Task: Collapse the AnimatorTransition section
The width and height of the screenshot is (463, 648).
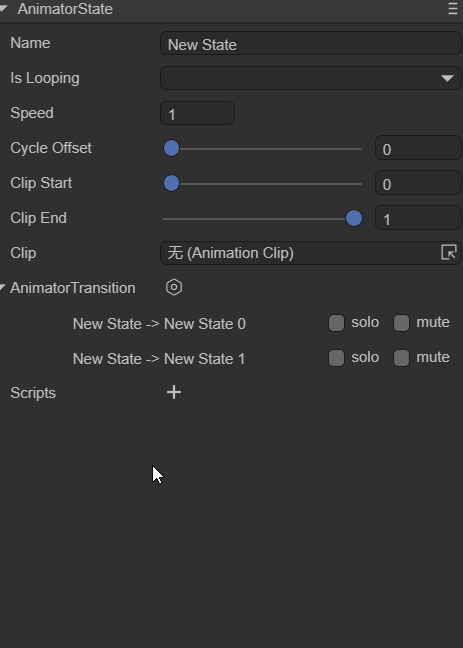Action: click(x=3, y=287)
